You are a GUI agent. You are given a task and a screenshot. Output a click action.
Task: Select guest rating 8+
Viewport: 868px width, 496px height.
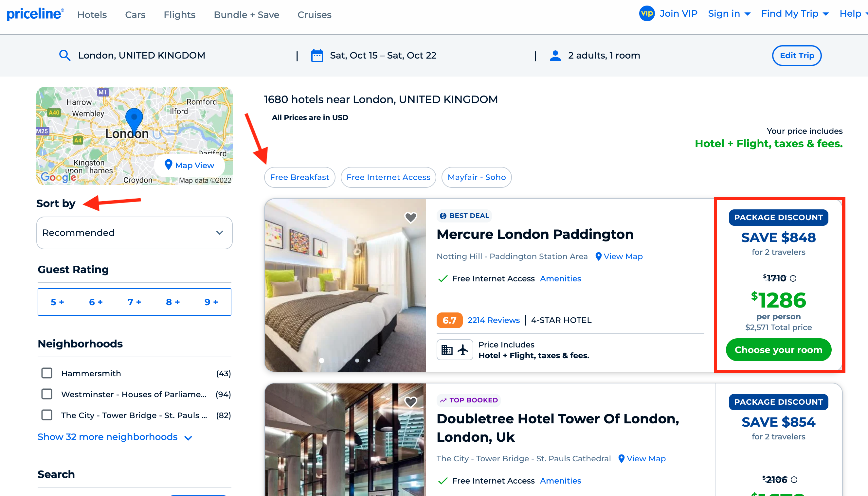(x=173, y=302)
